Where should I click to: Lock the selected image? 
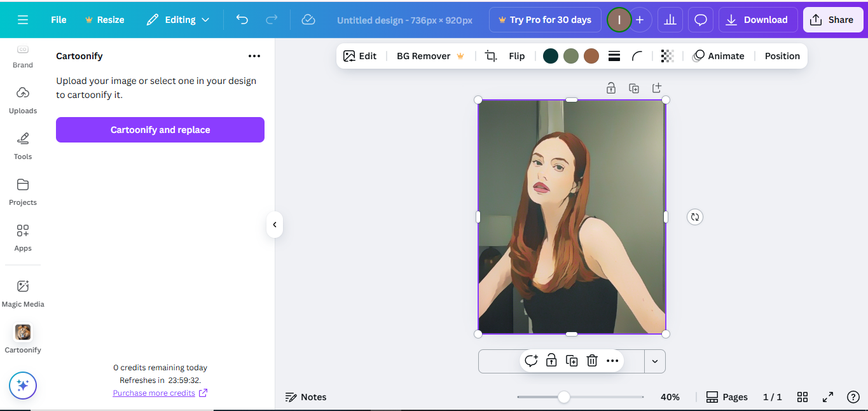click(551, 360)
